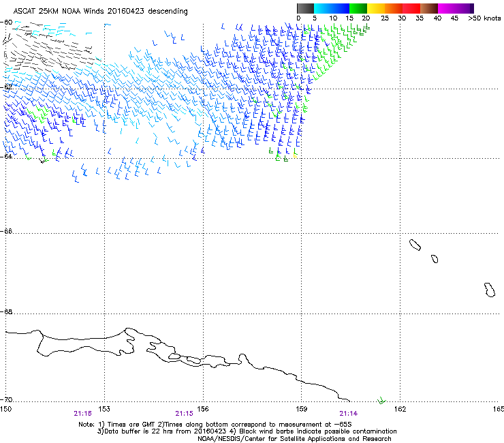Viewport: 504px width, 443px height.
Task: Click the 'Times are GMT' note line
Action: coord(215,425)
